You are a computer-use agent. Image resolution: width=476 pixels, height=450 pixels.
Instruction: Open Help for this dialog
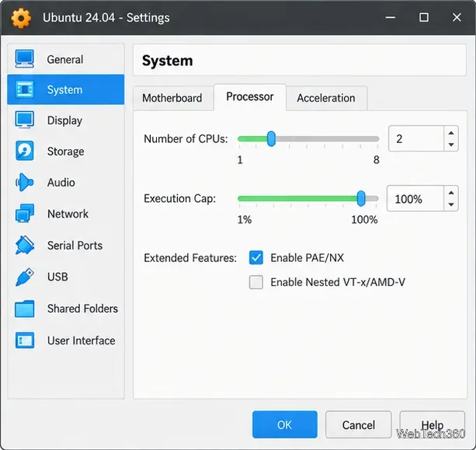click(433, 424)
